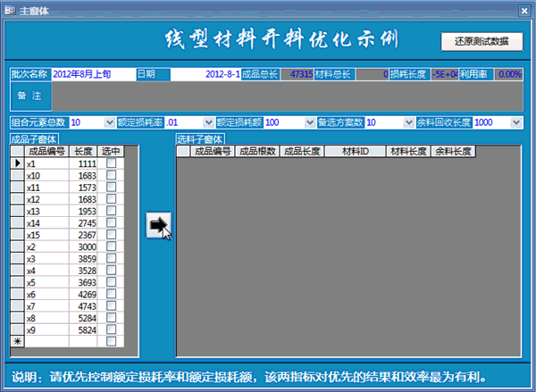Screen dimensions: 536x392
Task: Tick the 选中 checkbox for x4
Action: tap(111, 271)
